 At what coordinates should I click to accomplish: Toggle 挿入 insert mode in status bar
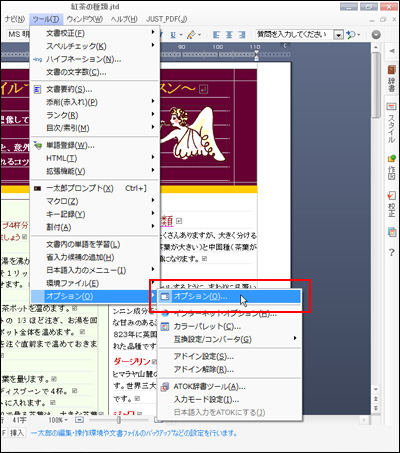16,433
